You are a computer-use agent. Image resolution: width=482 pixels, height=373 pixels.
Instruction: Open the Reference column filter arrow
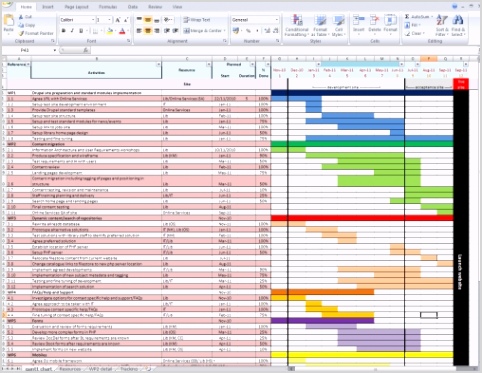[x=28, y=64]
